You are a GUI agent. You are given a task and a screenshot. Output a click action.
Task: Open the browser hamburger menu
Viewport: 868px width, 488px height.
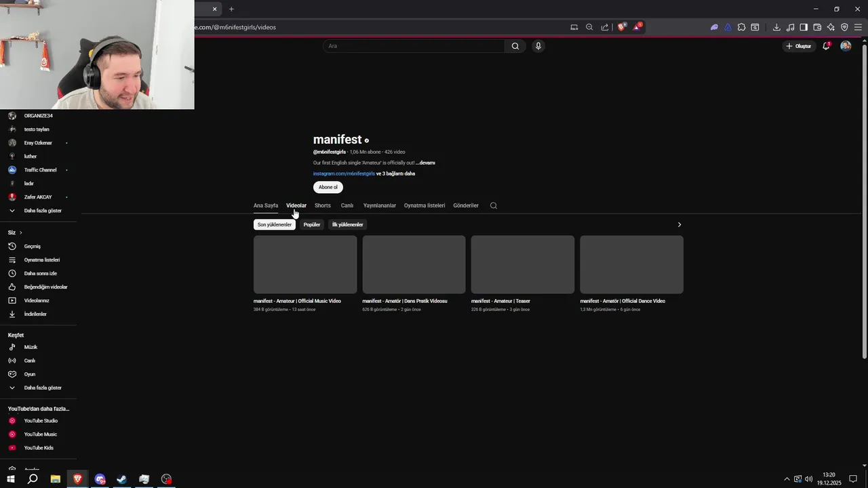pyautogui.click(x=858, y=27)
